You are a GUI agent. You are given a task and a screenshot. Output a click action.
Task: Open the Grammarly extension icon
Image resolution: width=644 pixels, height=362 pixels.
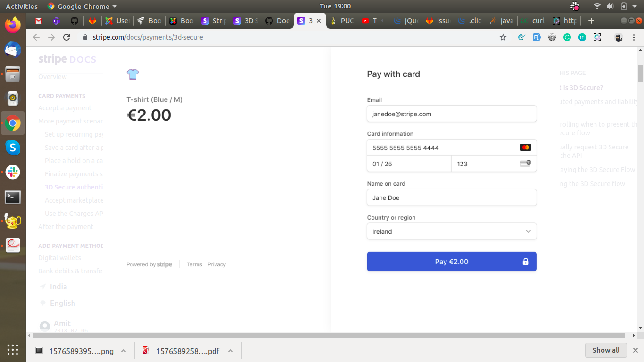[567, 37]
